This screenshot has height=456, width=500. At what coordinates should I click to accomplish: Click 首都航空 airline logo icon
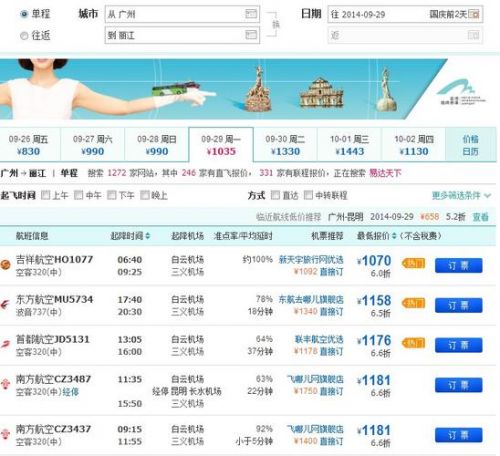pos(5,344)
